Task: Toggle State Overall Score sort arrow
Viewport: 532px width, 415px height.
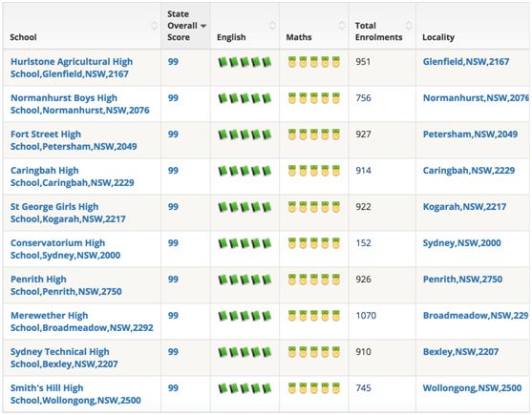Action: point(203,26)
